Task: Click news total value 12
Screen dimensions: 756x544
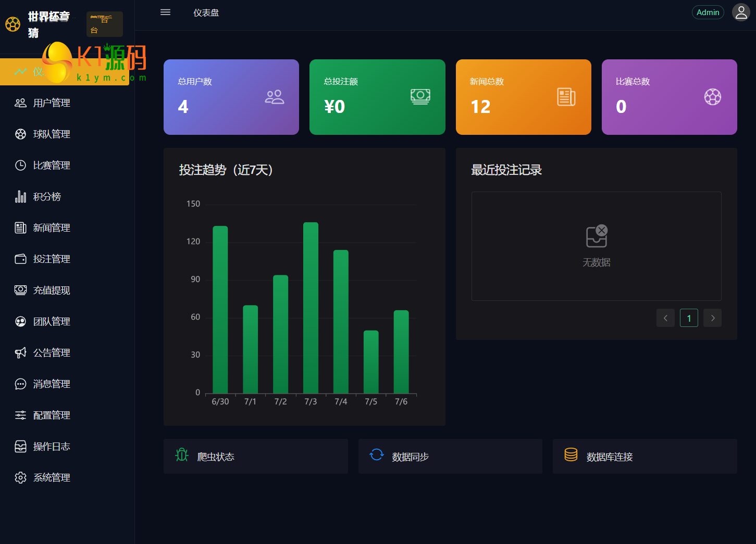Action: click(x=480, y=107)
